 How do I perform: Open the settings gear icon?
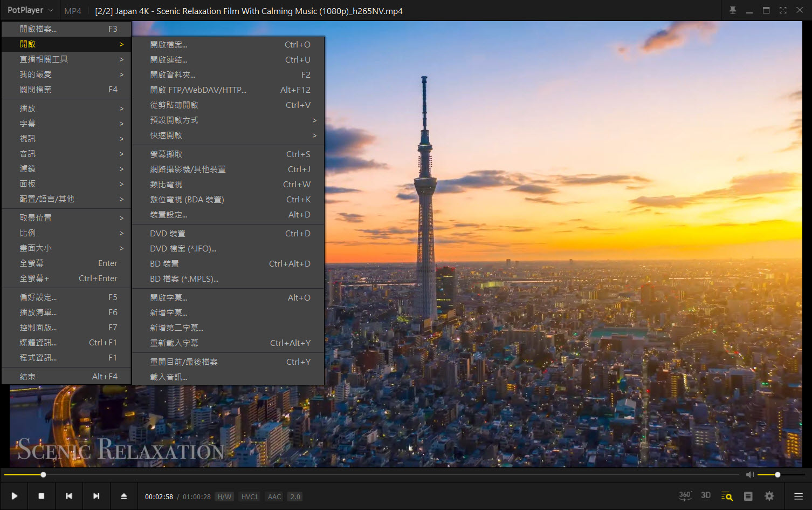click(x=769, y=496)
